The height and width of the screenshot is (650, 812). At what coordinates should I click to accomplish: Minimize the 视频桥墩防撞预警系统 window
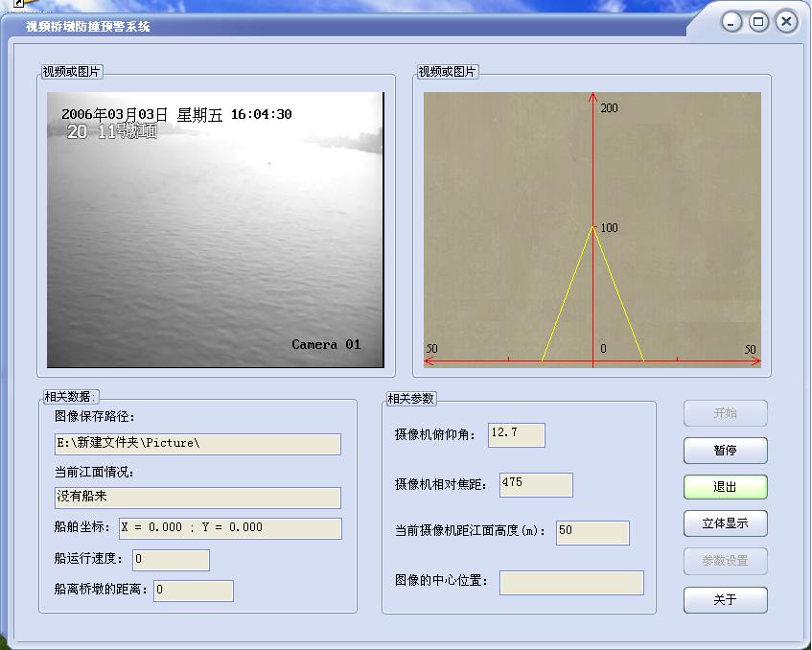pyautogui.click(x=732, y=21)
